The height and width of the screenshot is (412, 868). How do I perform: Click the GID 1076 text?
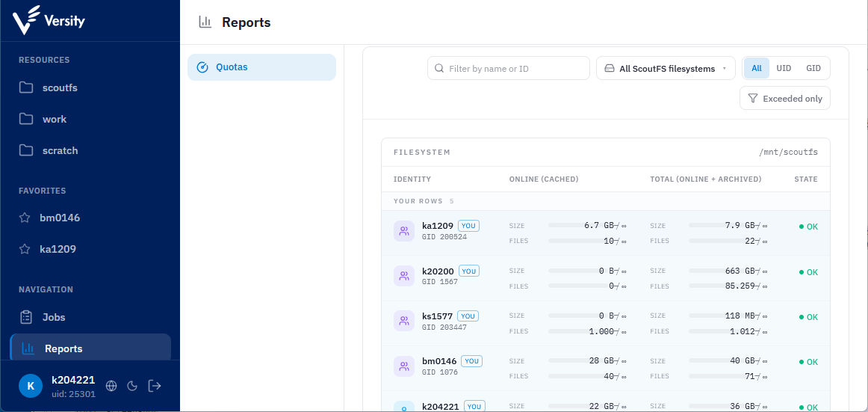click(439, 372)
